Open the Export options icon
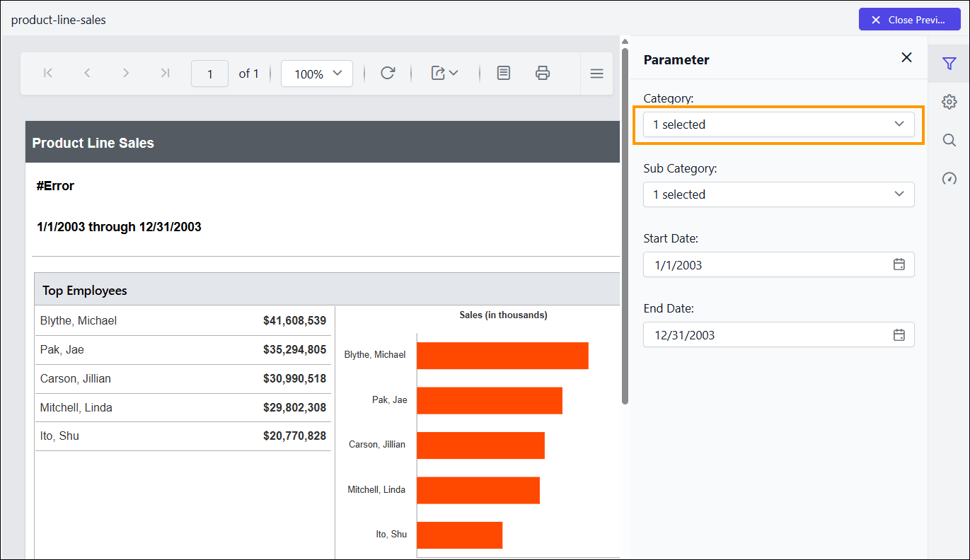 click(444, 73)
